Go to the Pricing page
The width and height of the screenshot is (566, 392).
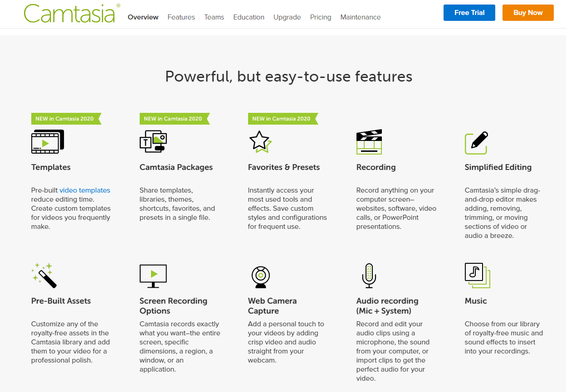point(321,17)
